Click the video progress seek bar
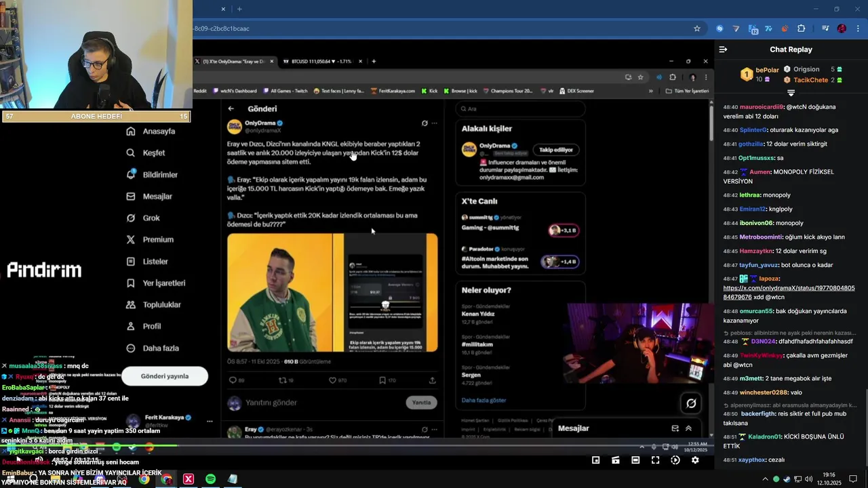Image resolution: width=868 pixels, height=488 pixels. tap(357, 446)
